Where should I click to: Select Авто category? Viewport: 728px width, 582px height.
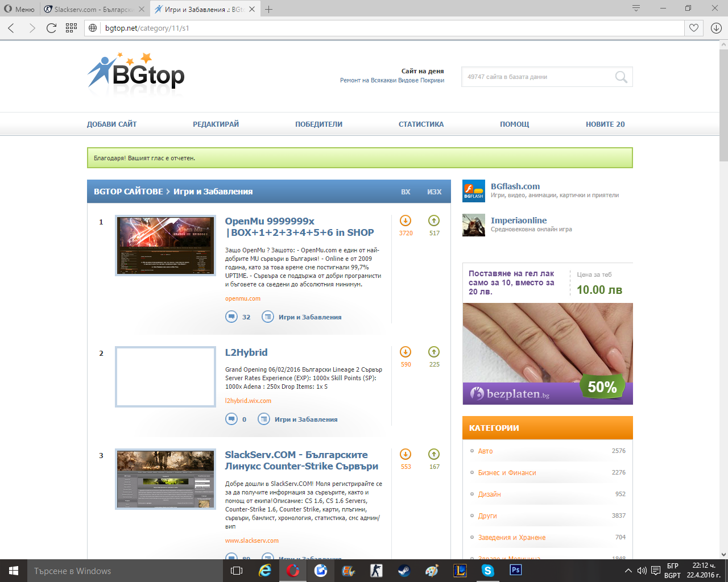(x=485, y=451)
